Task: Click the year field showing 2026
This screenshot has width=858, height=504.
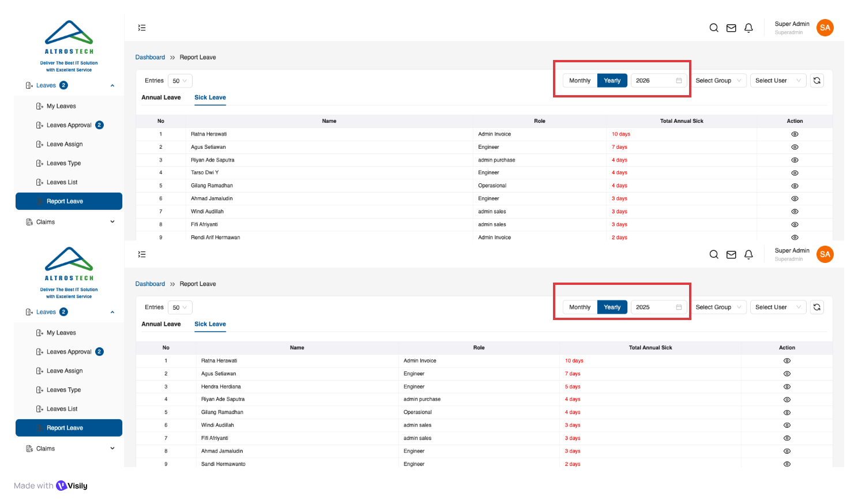Action: point(654,81)
